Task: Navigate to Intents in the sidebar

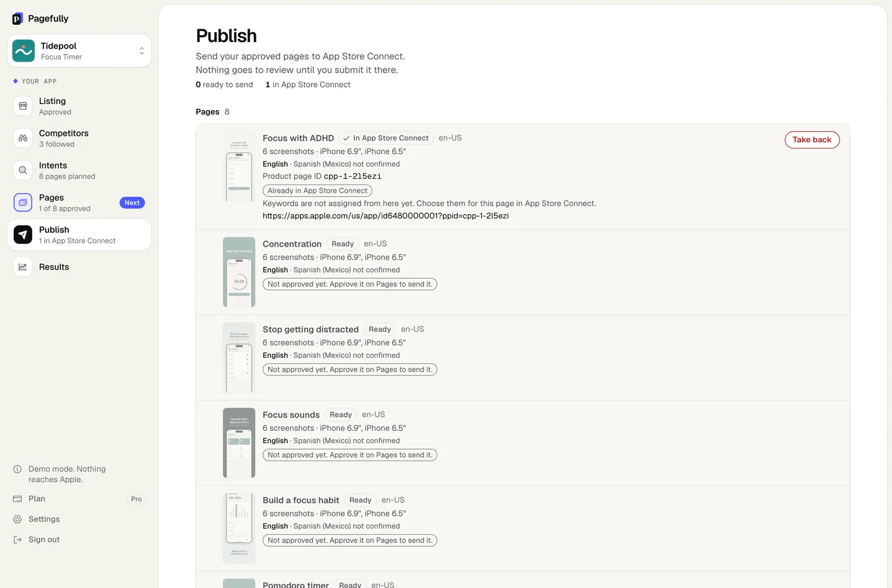Action: pos(79,170)
